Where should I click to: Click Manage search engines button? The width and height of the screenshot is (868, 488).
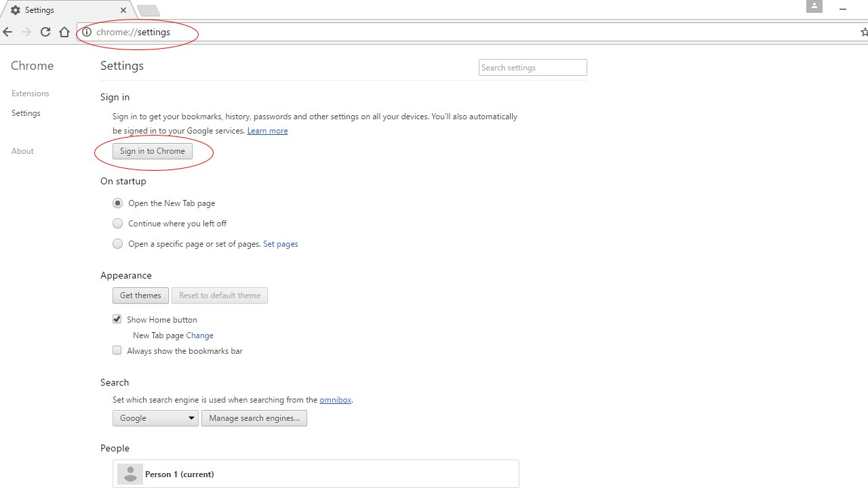click(254, 418)
